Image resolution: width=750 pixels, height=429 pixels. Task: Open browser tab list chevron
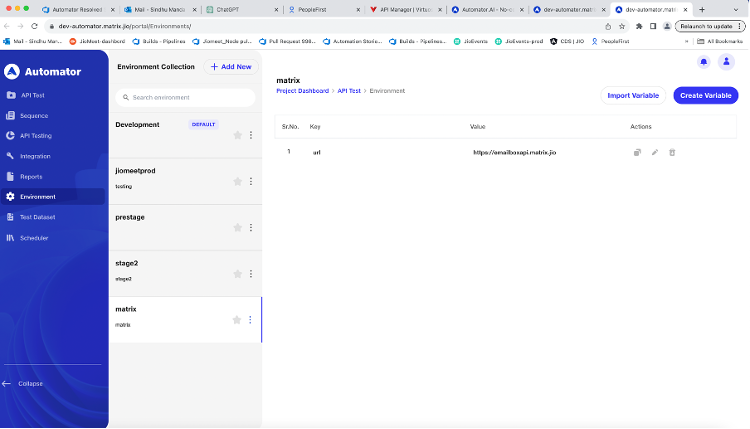point(736,10)
